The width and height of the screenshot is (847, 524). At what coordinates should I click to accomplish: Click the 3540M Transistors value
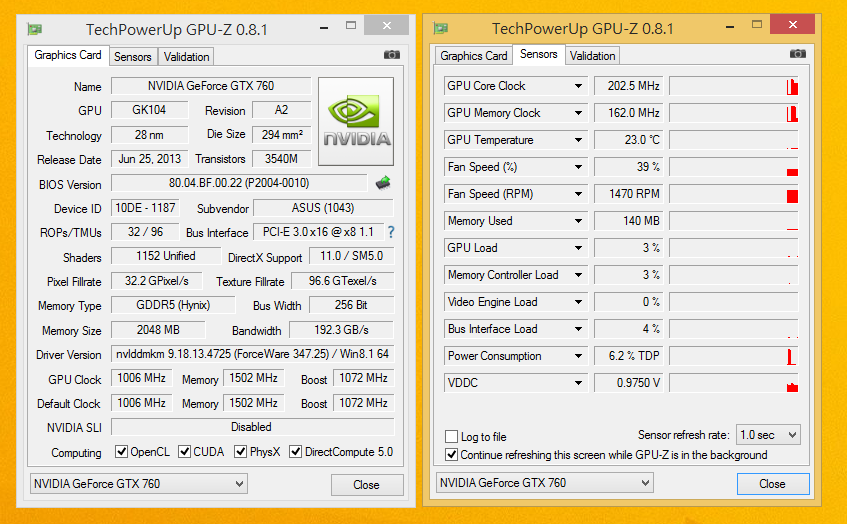282,159
